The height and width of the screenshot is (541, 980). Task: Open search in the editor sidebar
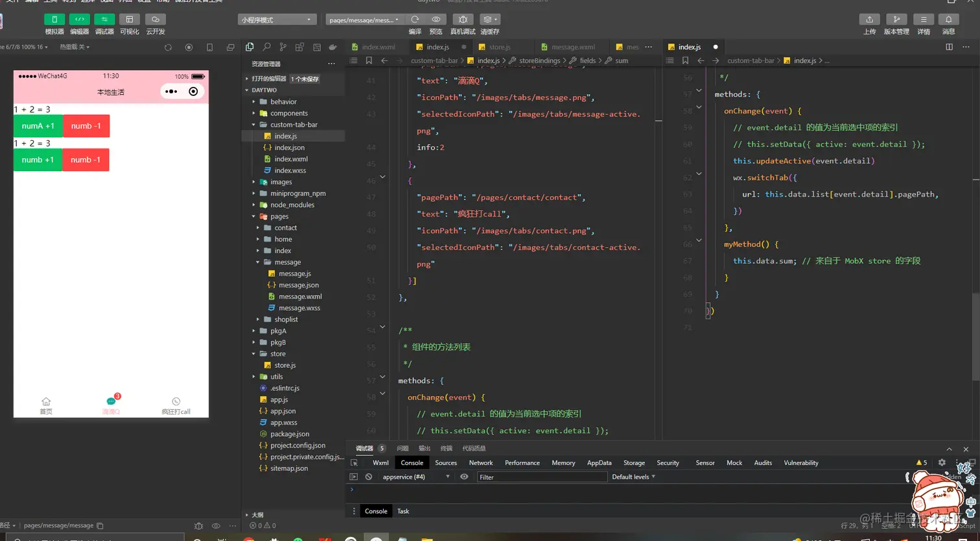click(266, 47)
